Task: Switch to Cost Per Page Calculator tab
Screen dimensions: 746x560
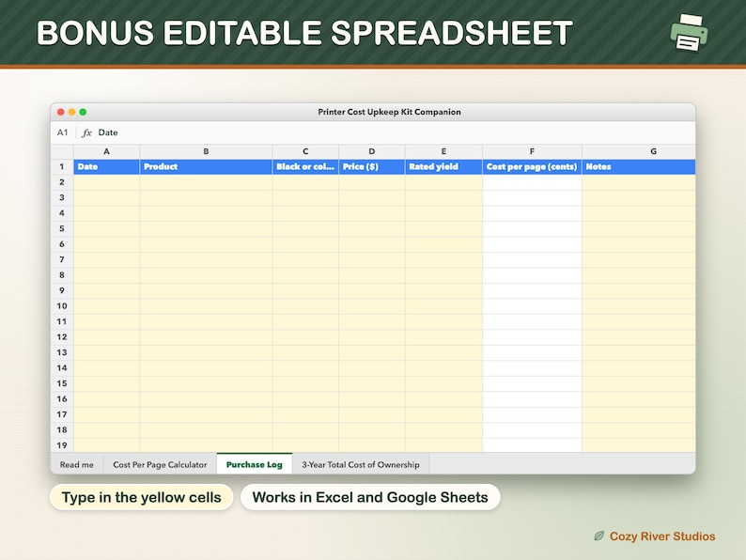Action: click(x=160, y=464)
